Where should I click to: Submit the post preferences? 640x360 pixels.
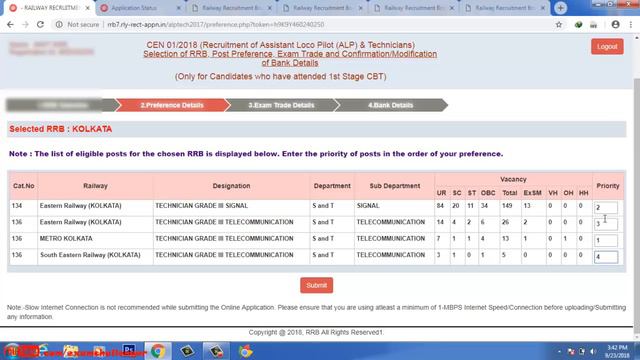coord(316,285)
